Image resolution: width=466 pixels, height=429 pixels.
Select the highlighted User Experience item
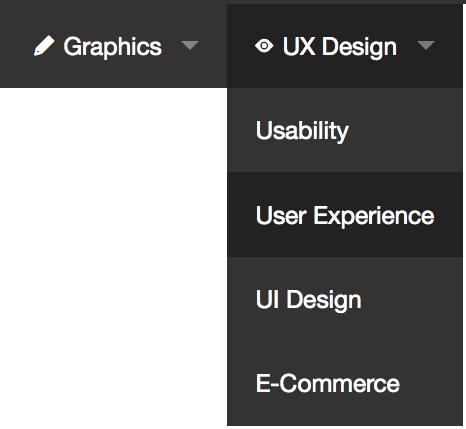coord(345,214)
